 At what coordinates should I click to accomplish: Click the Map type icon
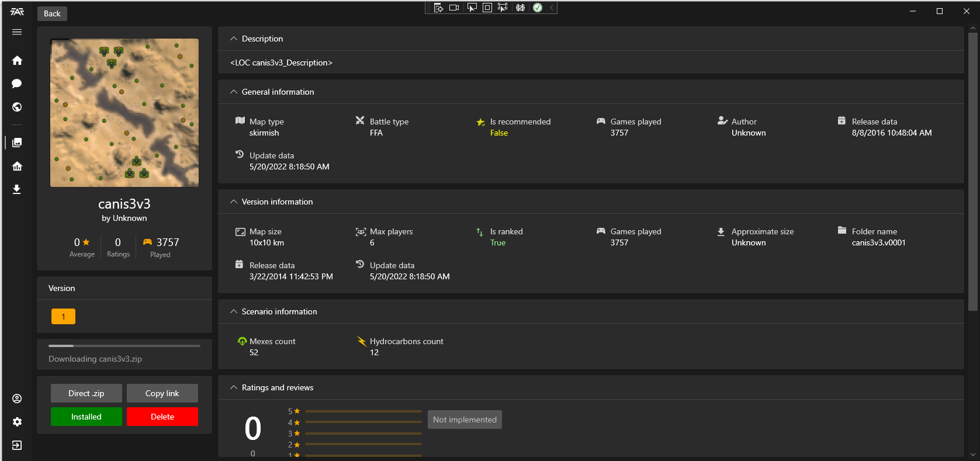click(x=240, y=120)
